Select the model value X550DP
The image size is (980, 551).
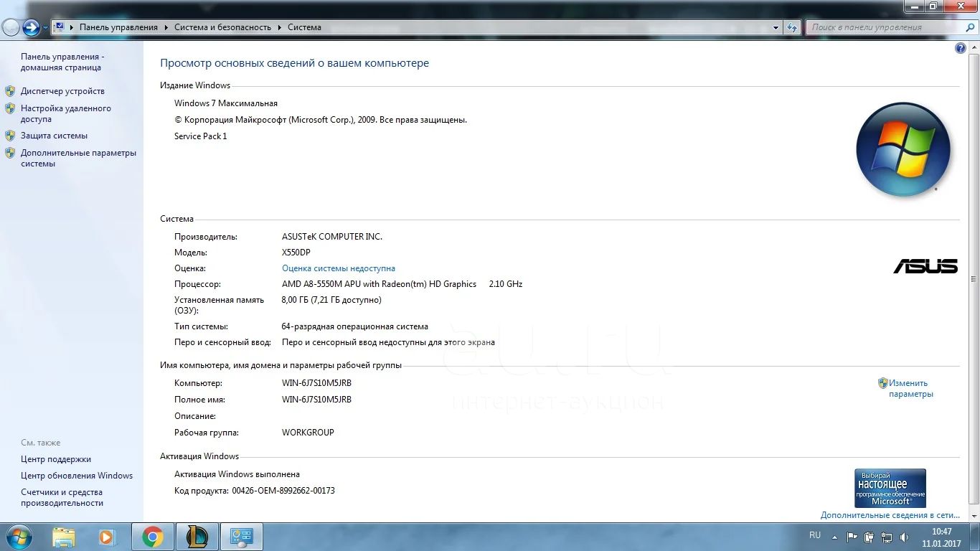pyautogui.click(x=296, y=253)
